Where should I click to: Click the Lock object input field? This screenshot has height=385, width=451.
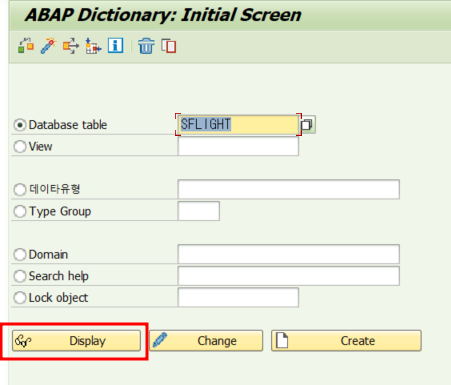[238, 297]
